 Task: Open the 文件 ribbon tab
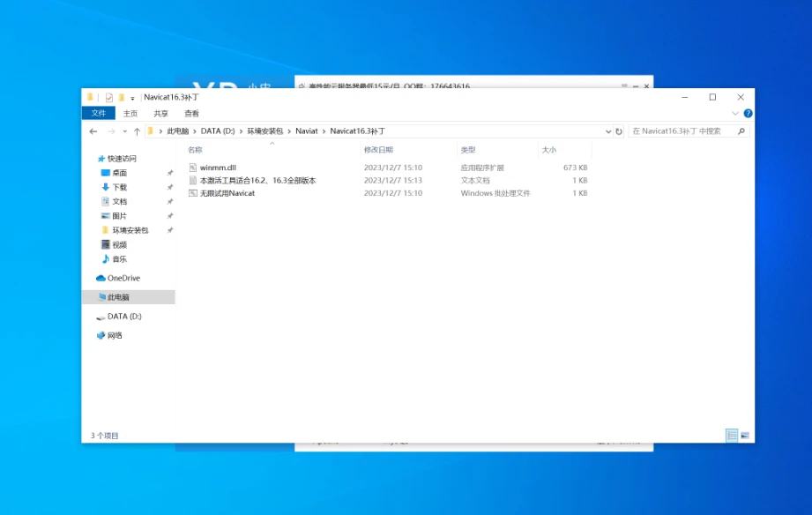[99, 113]
